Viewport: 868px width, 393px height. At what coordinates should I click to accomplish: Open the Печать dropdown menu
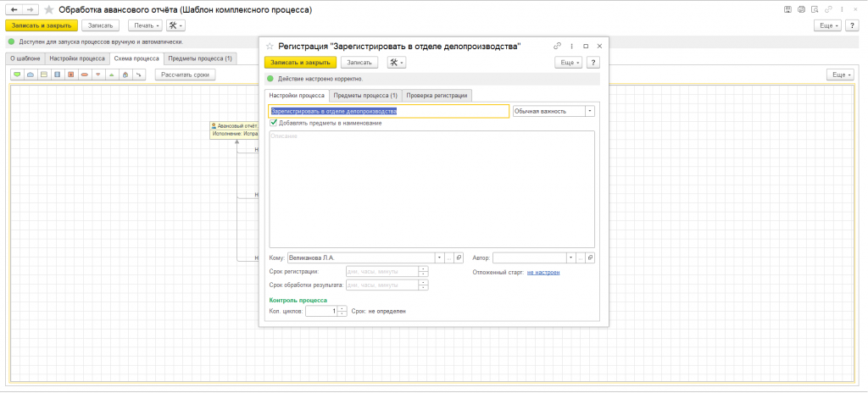145,25
